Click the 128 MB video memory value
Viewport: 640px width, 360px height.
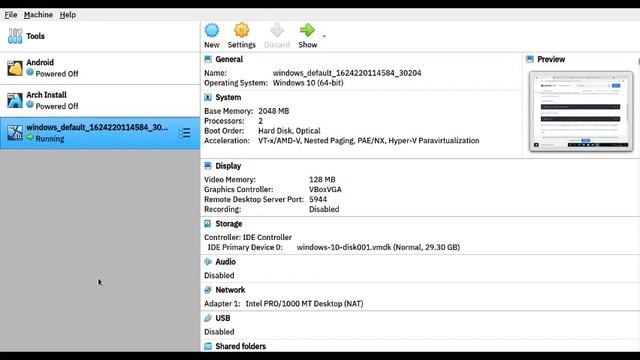pos(322,180)
